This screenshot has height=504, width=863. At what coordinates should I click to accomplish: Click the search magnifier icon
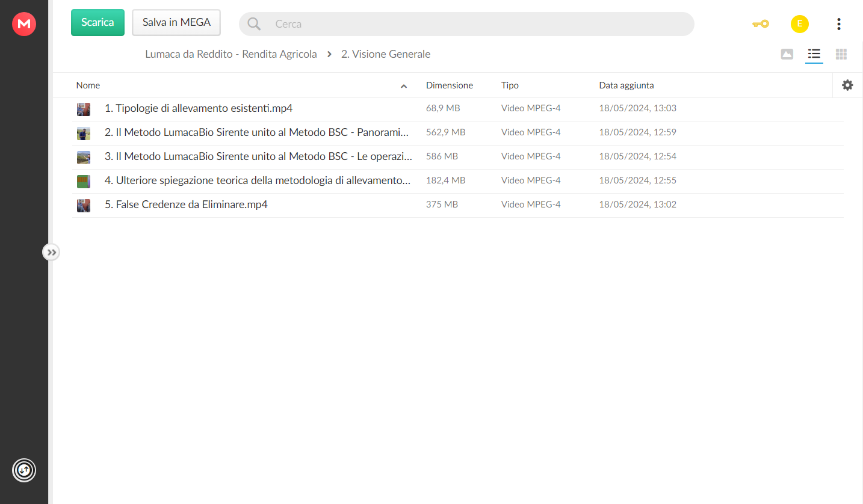(255, 24)
